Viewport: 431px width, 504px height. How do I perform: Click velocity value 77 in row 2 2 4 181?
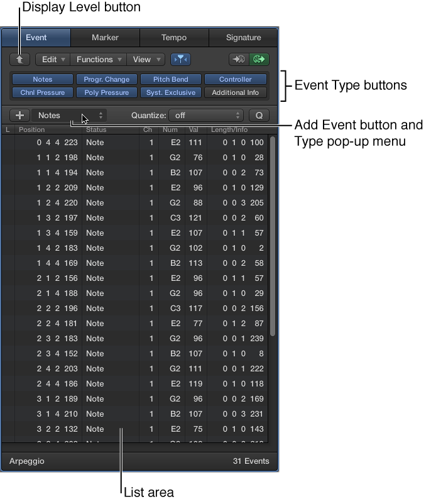tap(198, 324)
